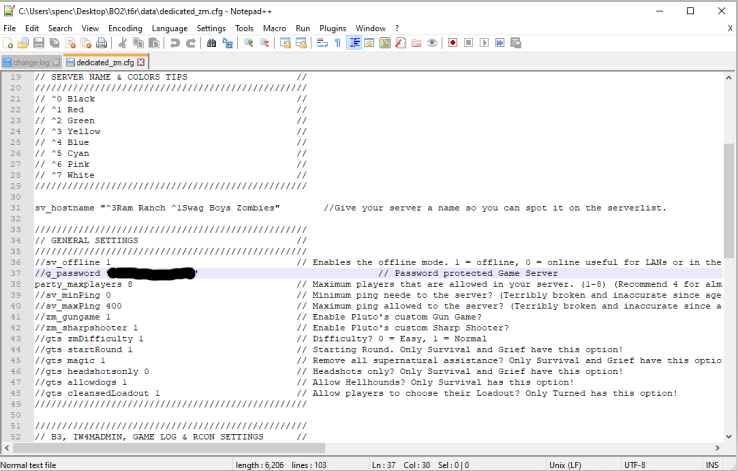The width and height of the screenshot is (738, 471).
Task: Cut selection with the scissors icon
Action: 122,43
